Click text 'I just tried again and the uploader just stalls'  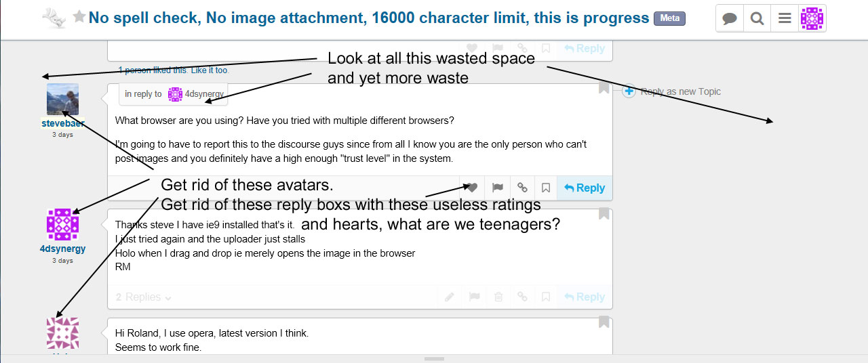click(210, 239)
